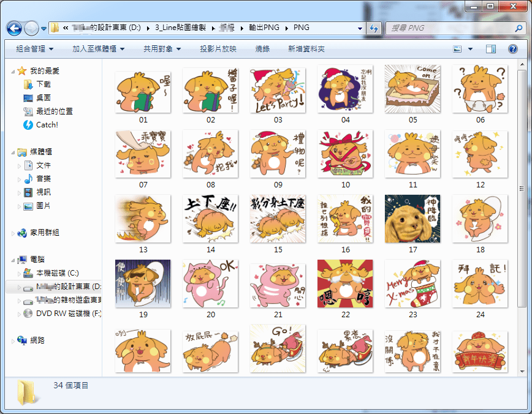
Task: Expand the 家用群組 homegroup node
Action: (13, 233)
